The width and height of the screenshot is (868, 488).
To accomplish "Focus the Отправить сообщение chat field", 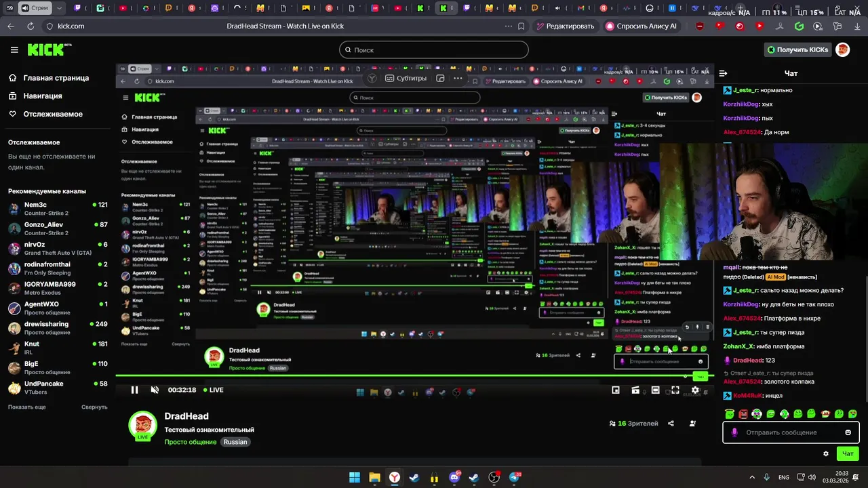I will coord(791,432).
